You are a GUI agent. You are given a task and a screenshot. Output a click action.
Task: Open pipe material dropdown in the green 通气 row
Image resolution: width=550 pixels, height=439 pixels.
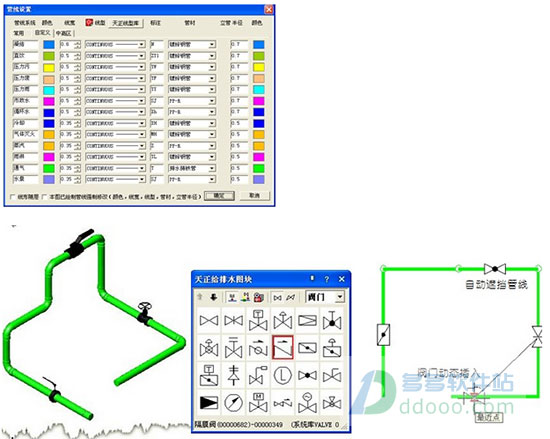pyautogui.click(x=212, y=168)
